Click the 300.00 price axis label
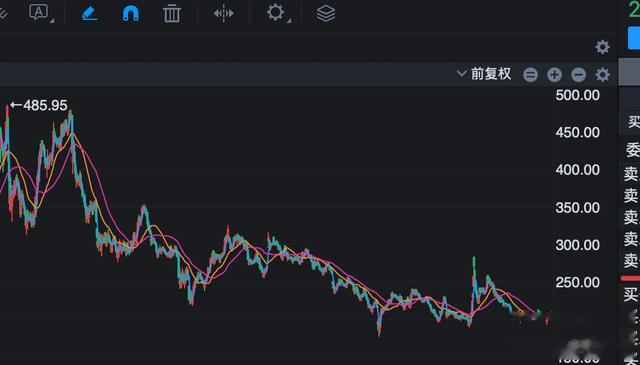The height and width of the screenshot is (365, 640). pyautogui.click(x=578, y=245)
